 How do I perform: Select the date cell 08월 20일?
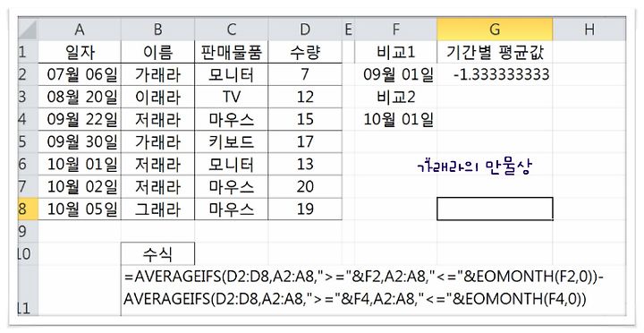[x=80, y=97]
